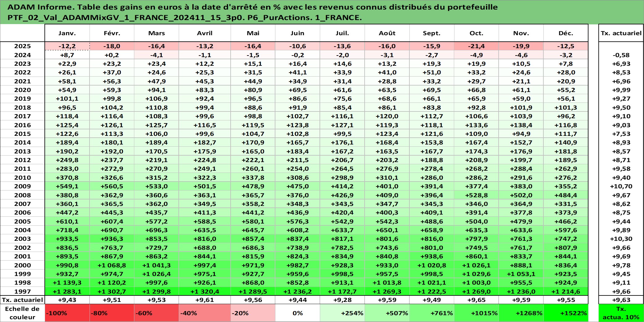Select the 2016 row label
Image resolution: width=644 pixels, height=322 pixels.
coord(23,125)
